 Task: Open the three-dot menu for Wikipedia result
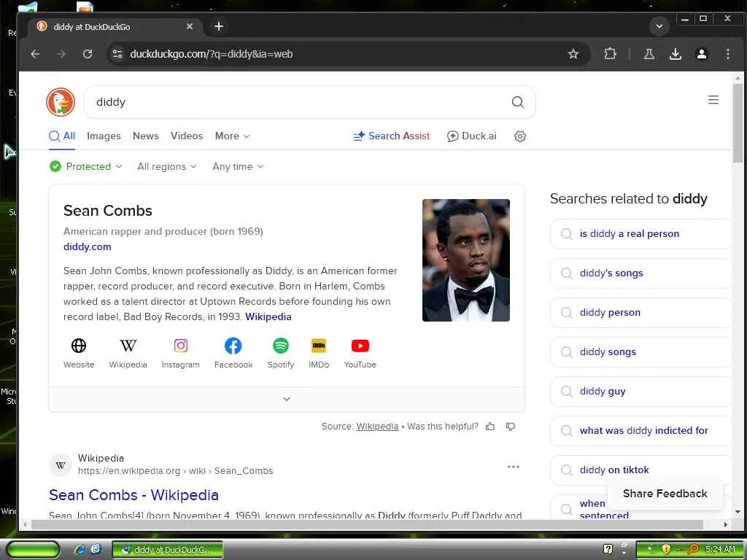coord(513,467)
